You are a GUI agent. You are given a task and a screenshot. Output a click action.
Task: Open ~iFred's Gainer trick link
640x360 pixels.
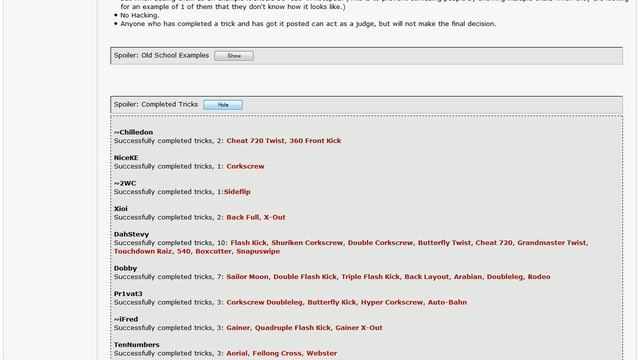click(x=238, y=328)
